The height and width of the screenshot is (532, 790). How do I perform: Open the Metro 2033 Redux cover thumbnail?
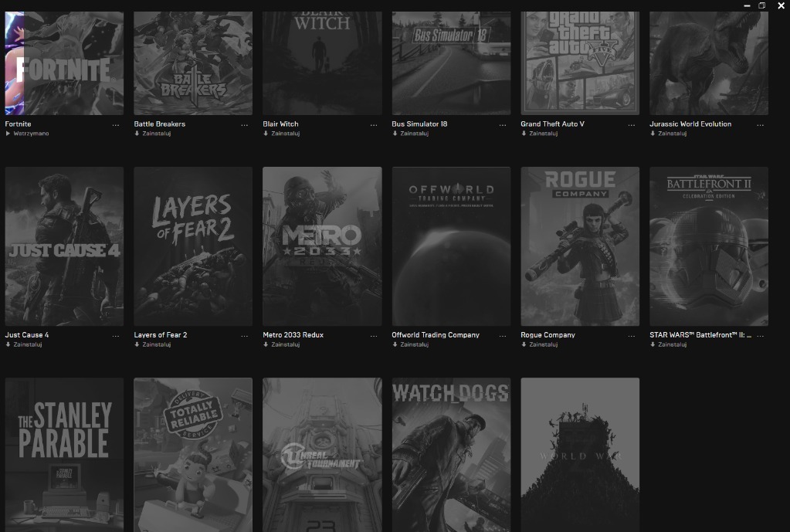pos(322,246)
